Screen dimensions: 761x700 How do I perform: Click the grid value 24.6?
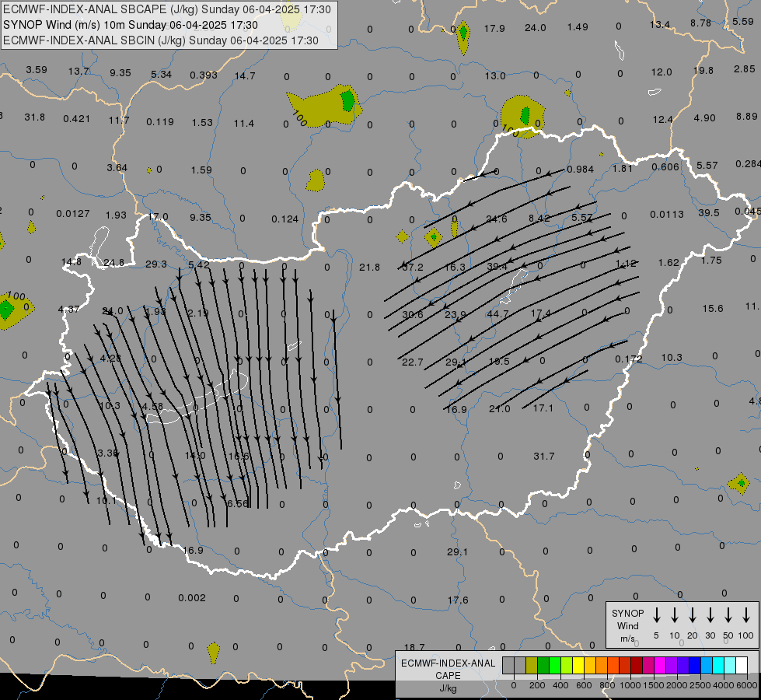click(x=497, y=219)
